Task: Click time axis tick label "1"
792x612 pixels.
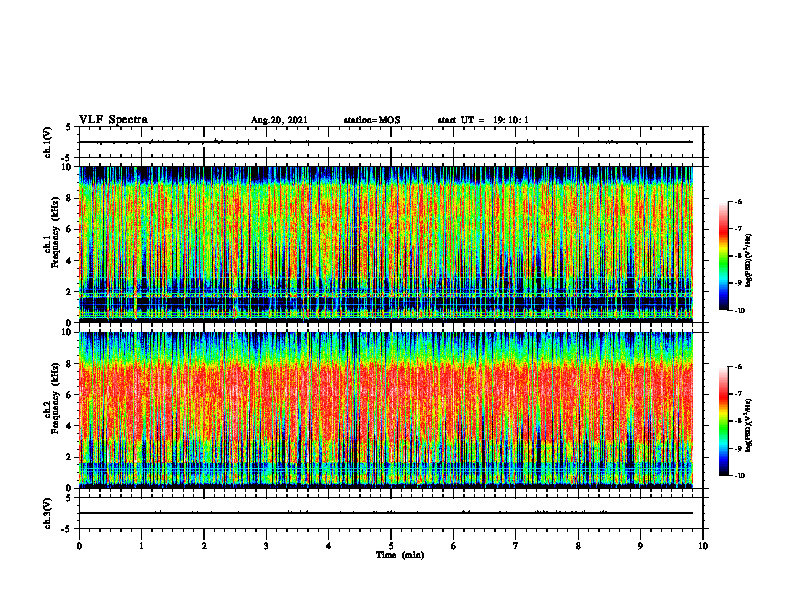Action: tap(141, 546)
